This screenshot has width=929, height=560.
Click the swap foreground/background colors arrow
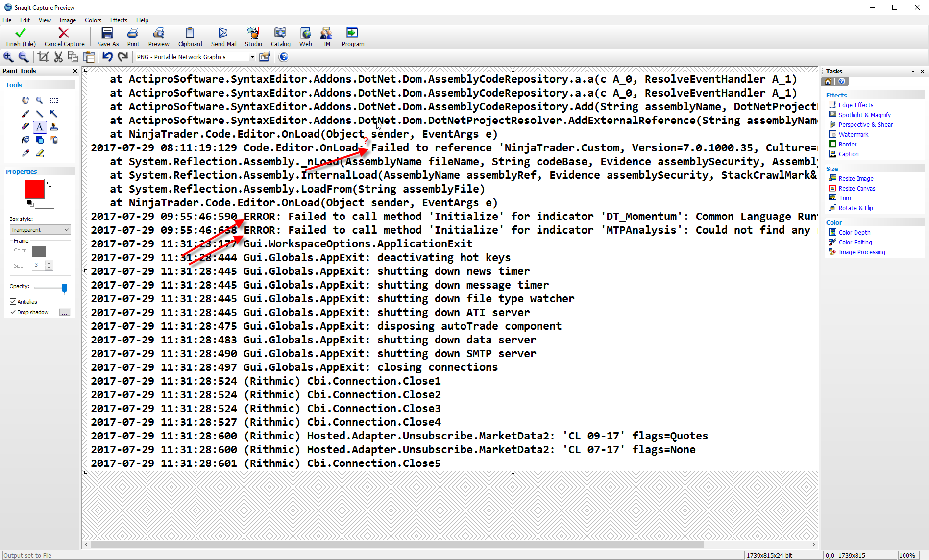(49, 184)
